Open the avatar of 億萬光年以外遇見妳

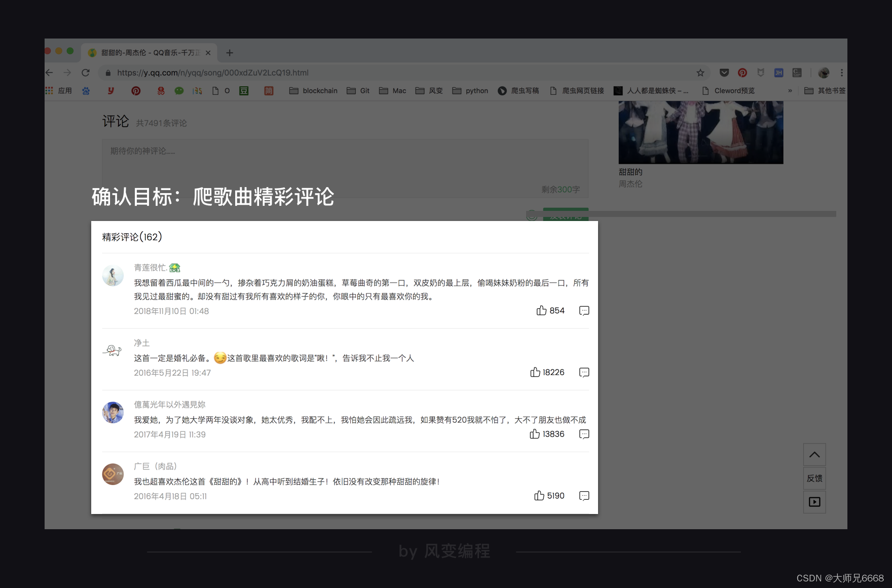[x=113, y=413]
